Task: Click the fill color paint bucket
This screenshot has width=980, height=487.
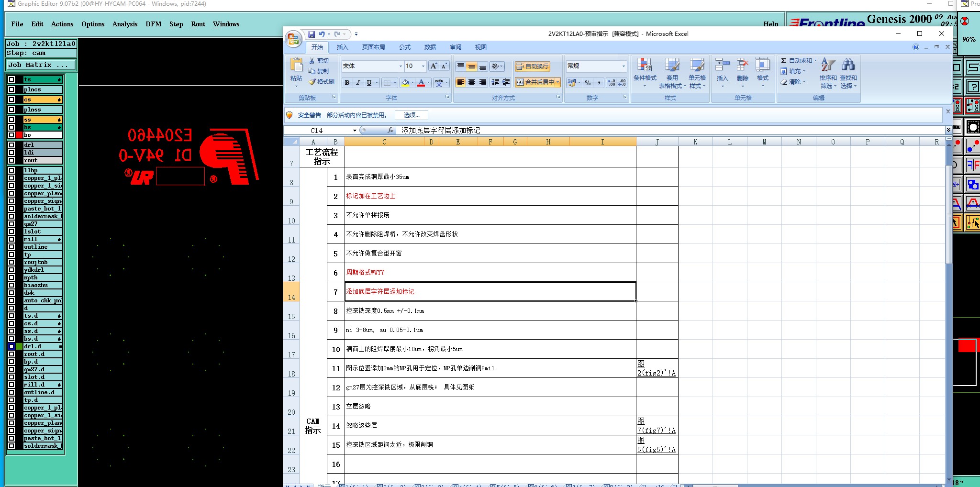Action: tap(405, 83)
